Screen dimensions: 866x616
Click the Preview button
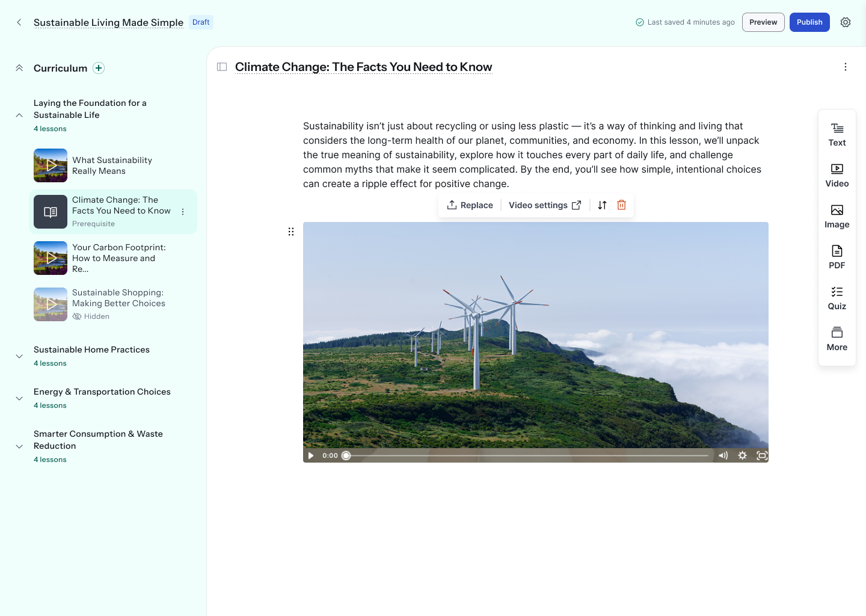click(763, 22)
